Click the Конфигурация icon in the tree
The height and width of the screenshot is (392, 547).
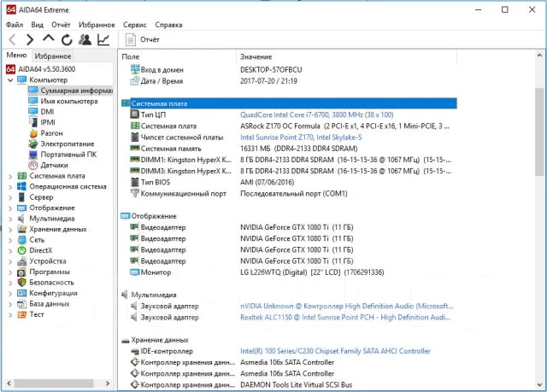[x=22, y=294]
